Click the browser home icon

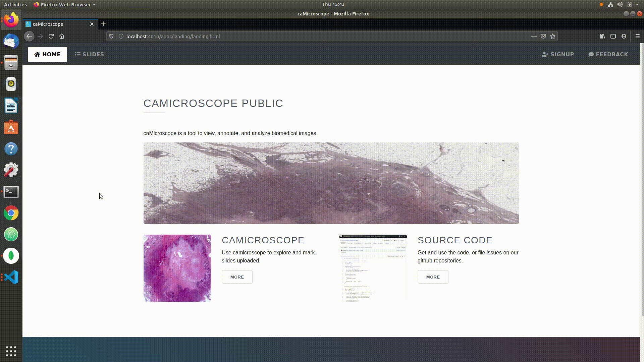pos(62,36)
